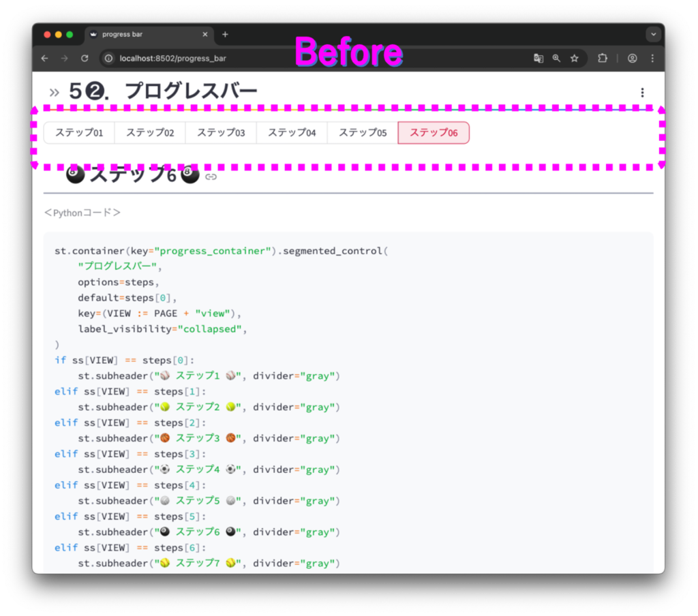Copy the anchor link beside ステップ6 header
The width and height of the screenshot is (698, 616).
(x=211, y=176)
